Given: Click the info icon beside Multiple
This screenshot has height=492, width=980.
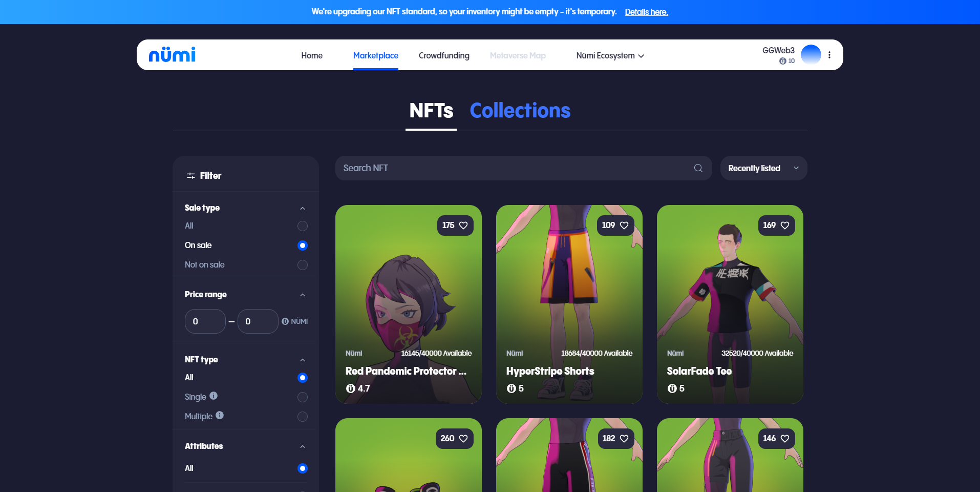Looking at the screenshot, I should point(220,415).
